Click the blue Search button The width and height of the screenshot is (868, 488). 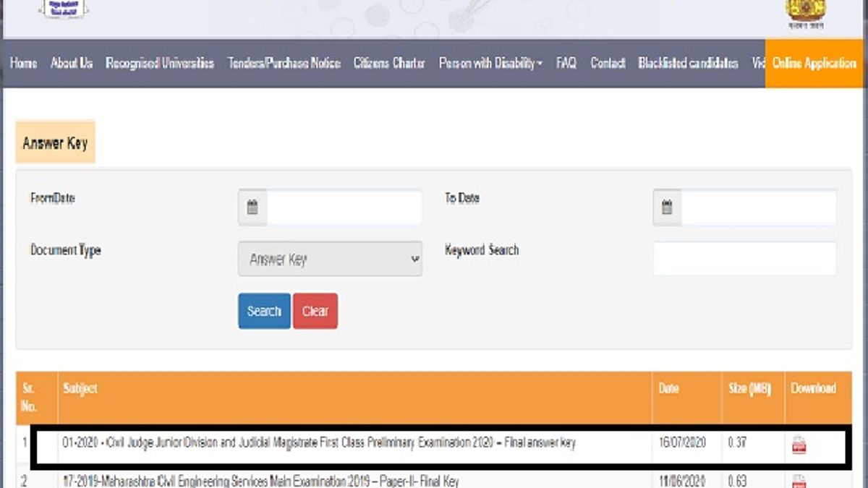click(x=264, y=311)
